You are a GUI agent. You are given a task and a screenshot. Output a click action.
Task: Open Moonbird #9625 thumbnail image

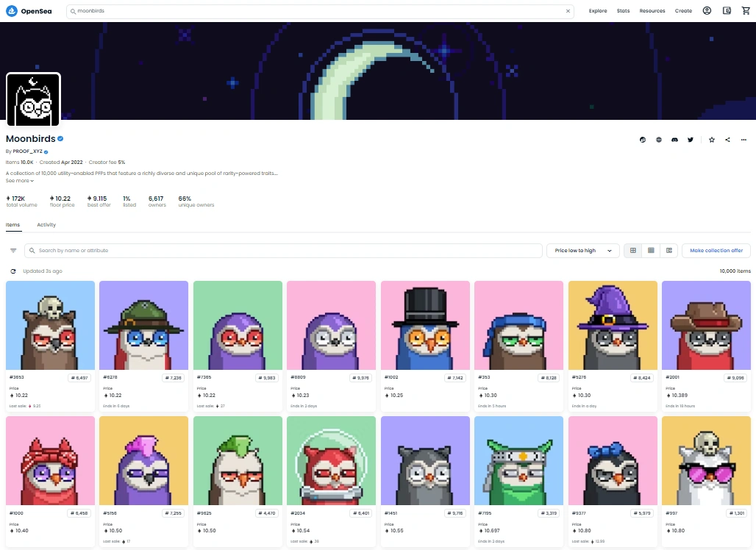point(238,461)
